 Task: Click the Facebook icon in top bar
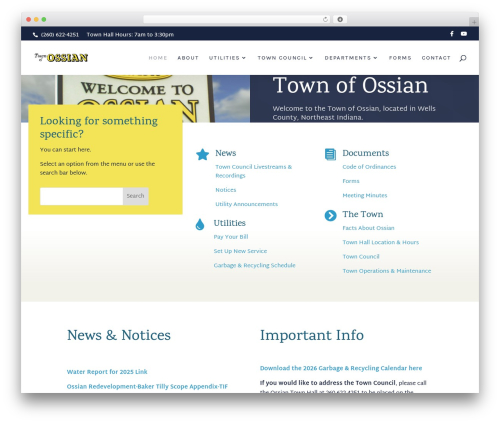[x=452, y=34]
